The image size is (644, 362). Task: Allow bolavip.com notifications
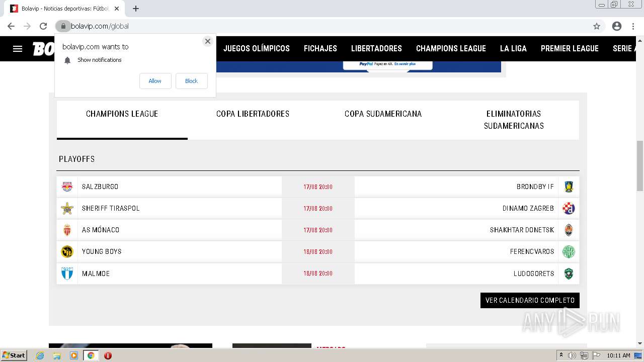pos(155,81)
